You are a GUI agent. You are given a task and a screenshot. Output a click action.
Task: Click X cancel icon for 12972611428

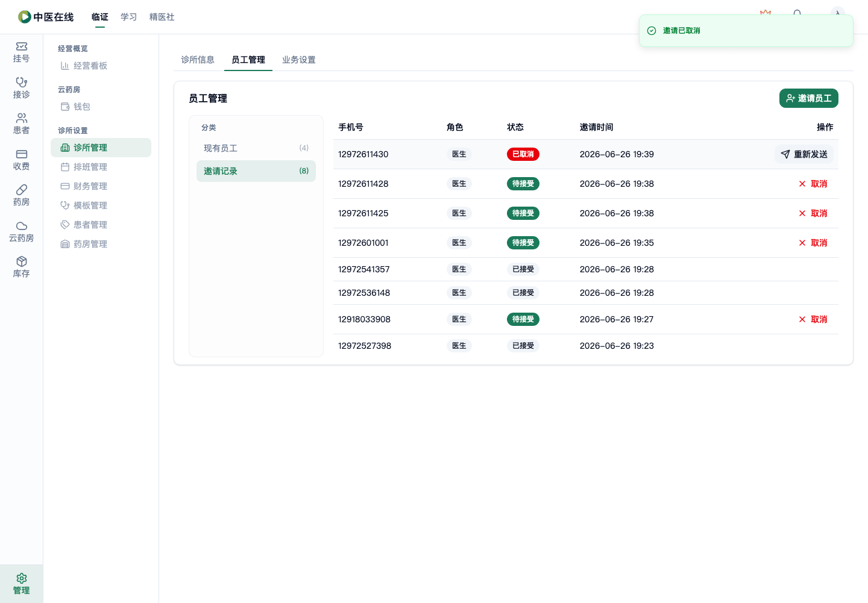[802, 184]
